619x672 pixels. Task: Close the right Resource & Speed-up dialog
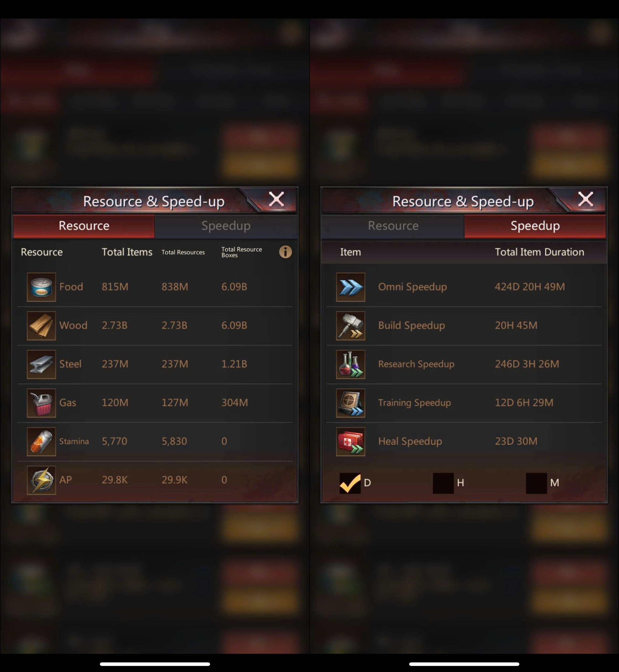click(585, 200)
